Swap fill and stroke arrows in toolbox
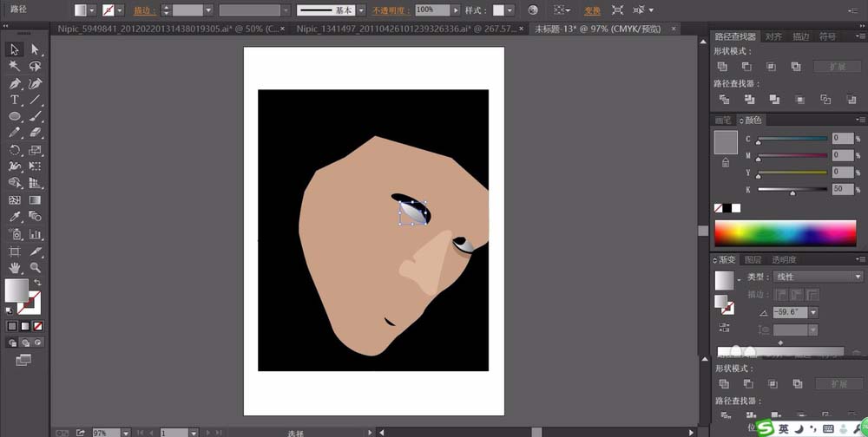Image resolution: width=868 pixels, height=437 pixels. pos(37,283)
